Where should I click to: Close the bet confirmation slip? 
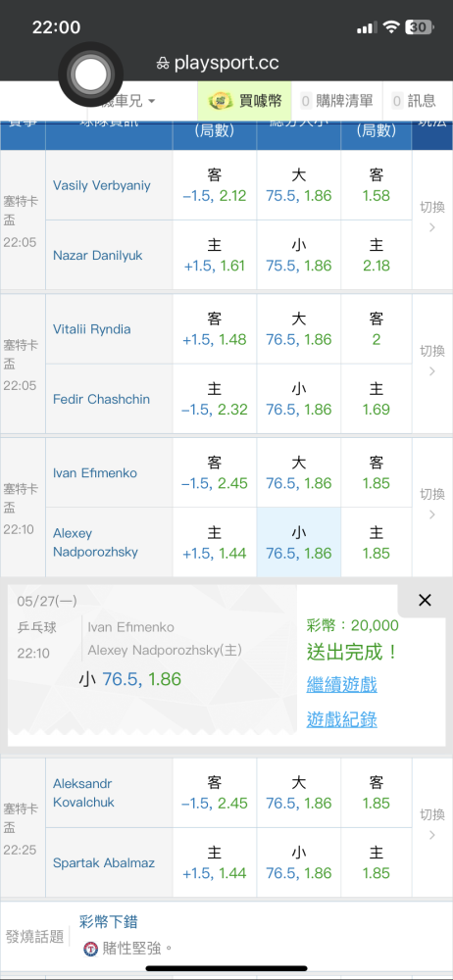point(425,601)
